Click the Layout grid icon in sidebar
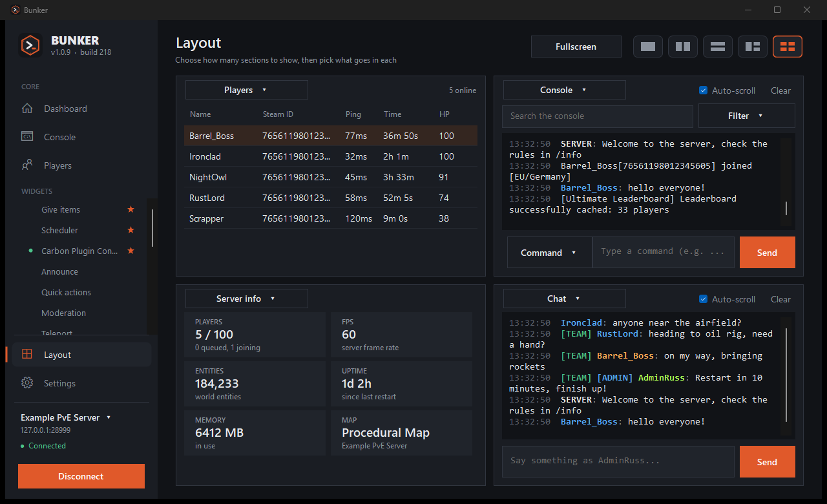 click(27, 355)
